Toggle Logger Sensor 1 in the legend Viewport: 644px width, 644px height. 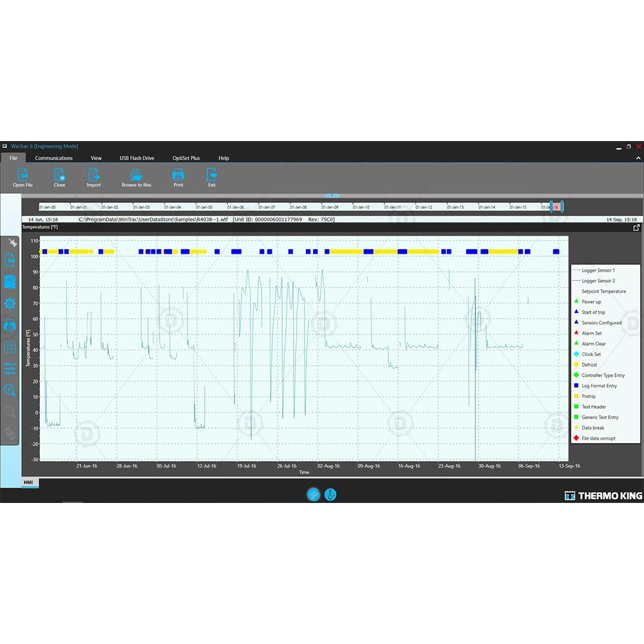coord(598,270)
